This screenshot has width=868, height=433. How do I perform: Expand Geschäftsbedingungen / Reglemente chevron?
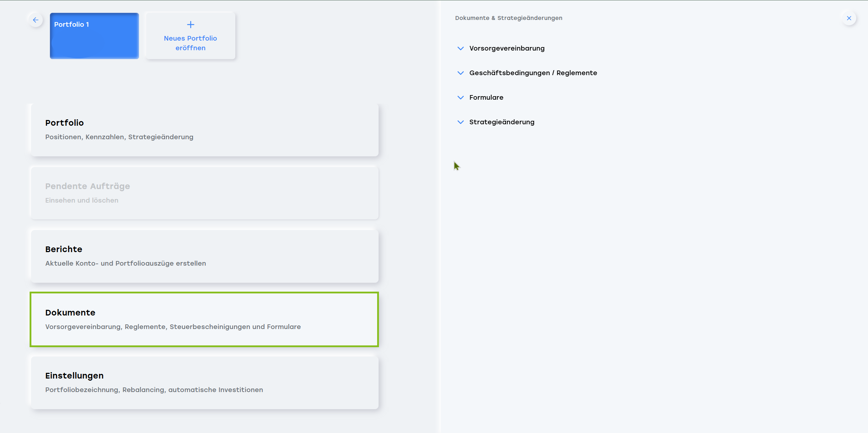[461, 73]
